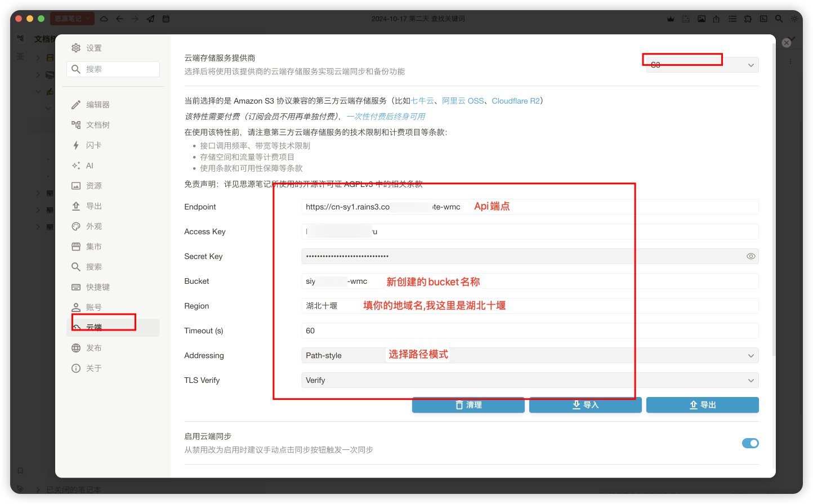The height and width of the screenshot is (504, 813).
Task: Click the image icon in top toolbar
Action: coord(702,19)
